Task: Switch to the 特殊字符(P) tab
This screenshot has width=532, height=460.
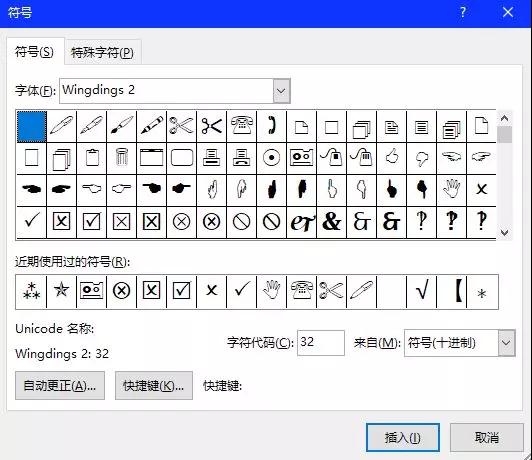Action: (102, 53)
